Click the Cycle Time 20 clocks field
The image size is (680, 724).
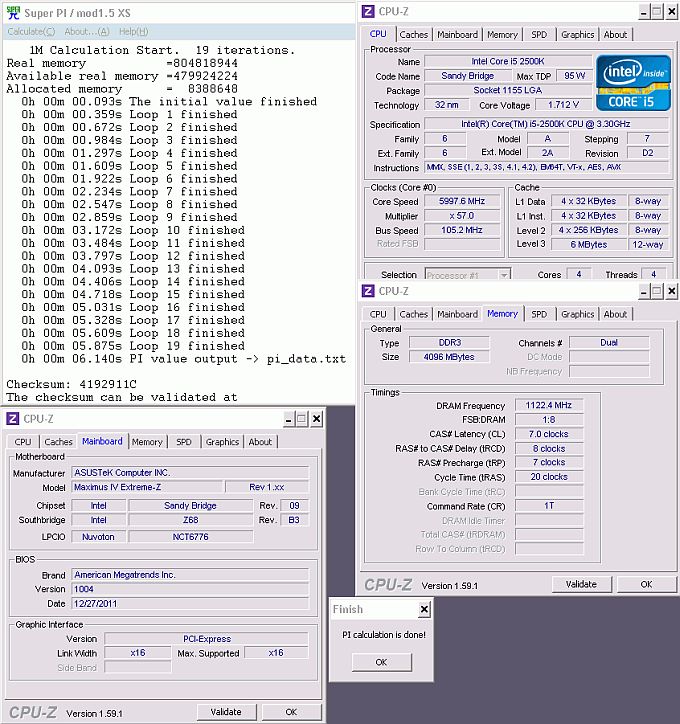click(548, 477)
